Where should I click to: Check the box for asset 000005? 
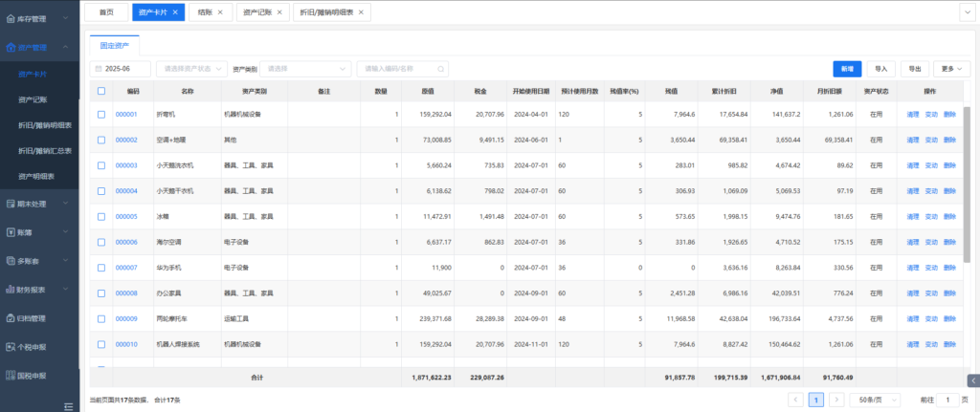pos(101,217)
